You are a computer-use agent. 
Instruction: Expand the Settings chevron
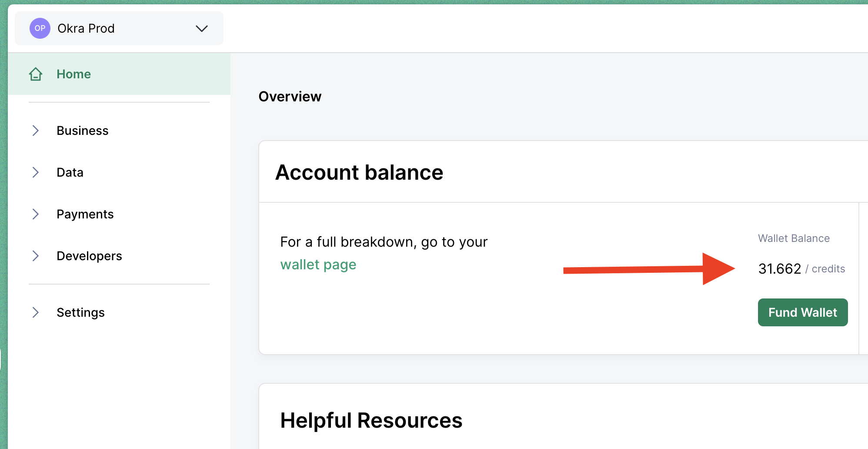click(x=36, y=312)
